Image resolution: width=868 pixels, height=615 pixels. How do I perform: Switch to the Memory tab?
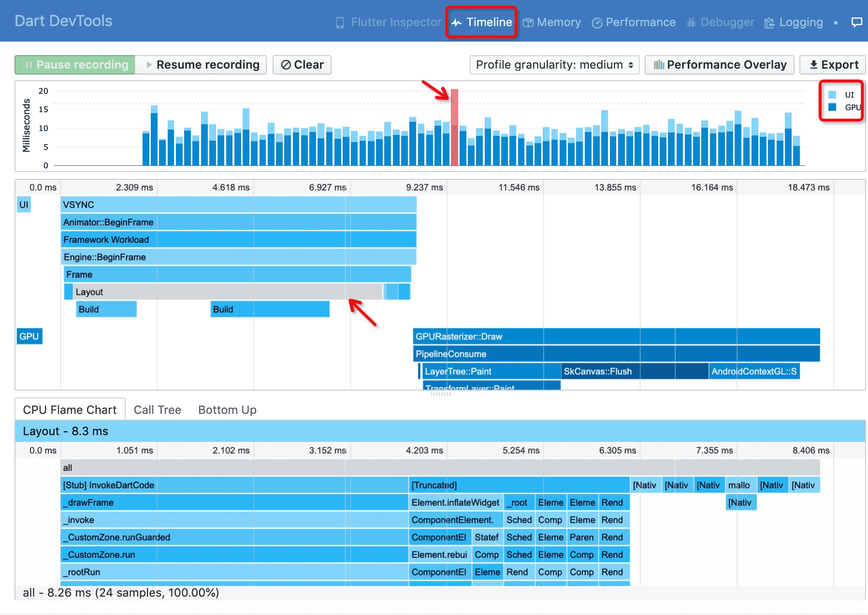tap(552, 22)
